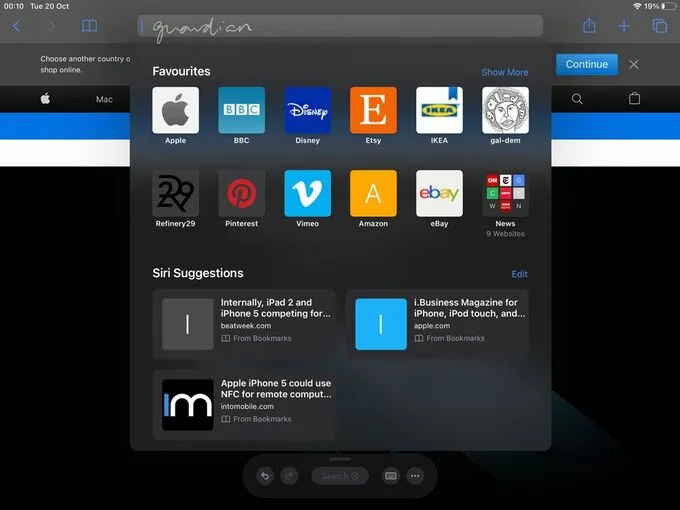The height and width of the screenshot is (510, 680).
Task: Open the eBay favourite
Action: click(x=439, y=193)
